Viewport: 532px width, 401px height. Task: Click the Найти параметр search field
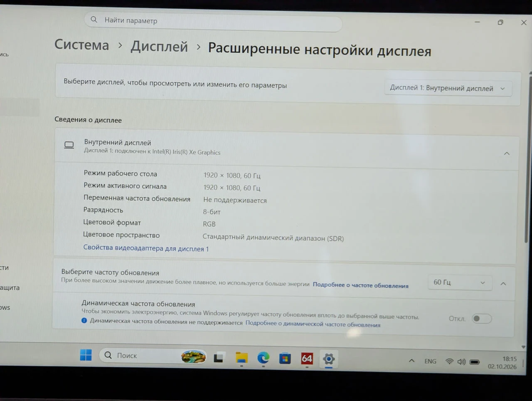click(213, 21)
